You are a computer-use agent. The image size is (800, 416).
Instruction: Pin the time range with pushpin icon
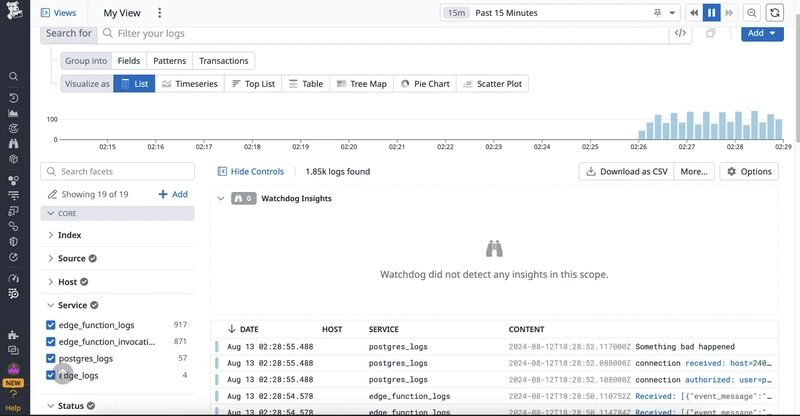[x=657, y=13]
